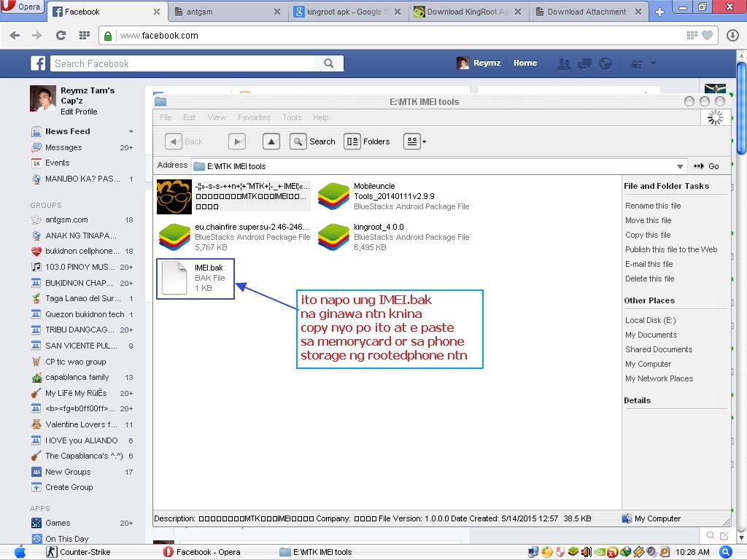Expand the News Feed options arrow

(131, 132)
